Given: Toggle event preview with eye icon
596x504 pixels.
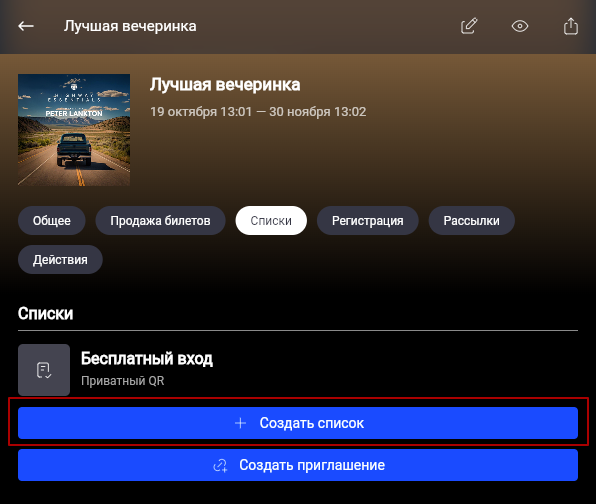Looking at the screenshot, I should 520,26.
